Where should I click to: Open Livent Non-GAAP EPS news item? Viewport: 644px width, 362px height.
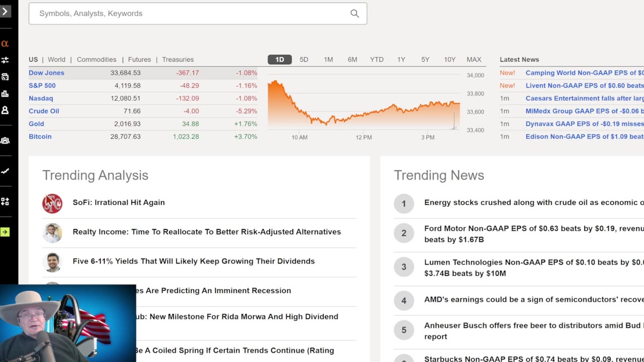point(585,85)
